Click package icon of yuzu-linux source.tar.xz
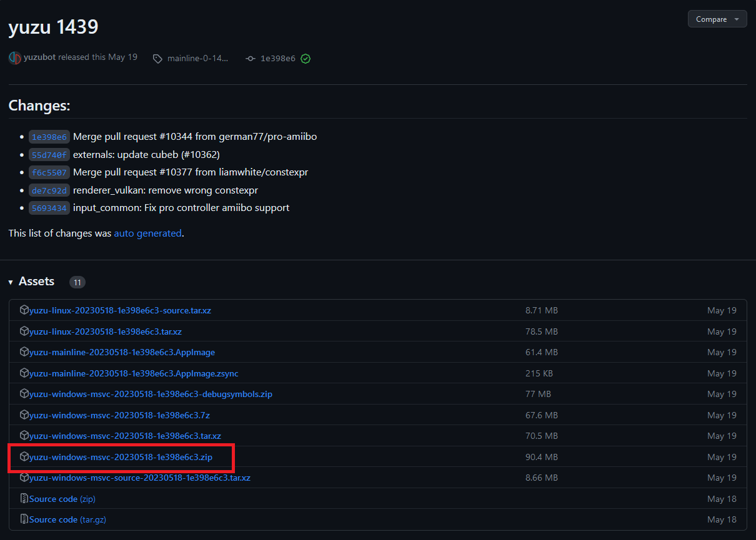The height and width of the screenshot is (540, 756). [24, 310]
